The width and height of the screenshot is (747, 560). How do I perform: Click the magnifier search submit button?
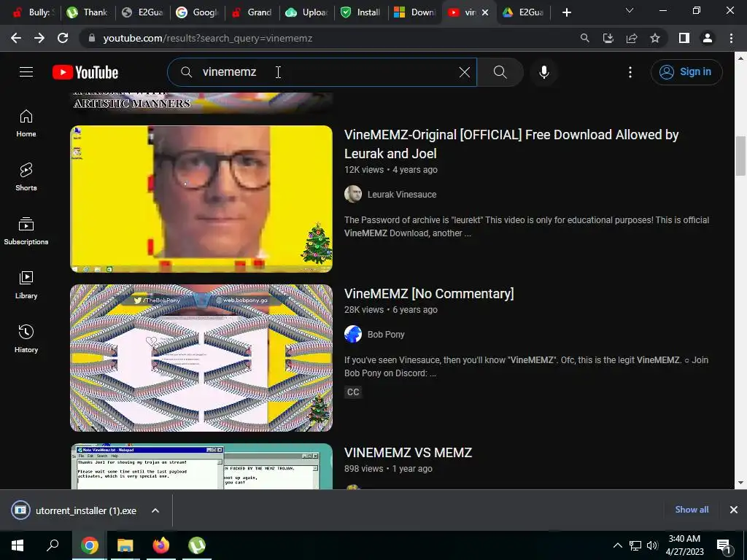(500, 72)
